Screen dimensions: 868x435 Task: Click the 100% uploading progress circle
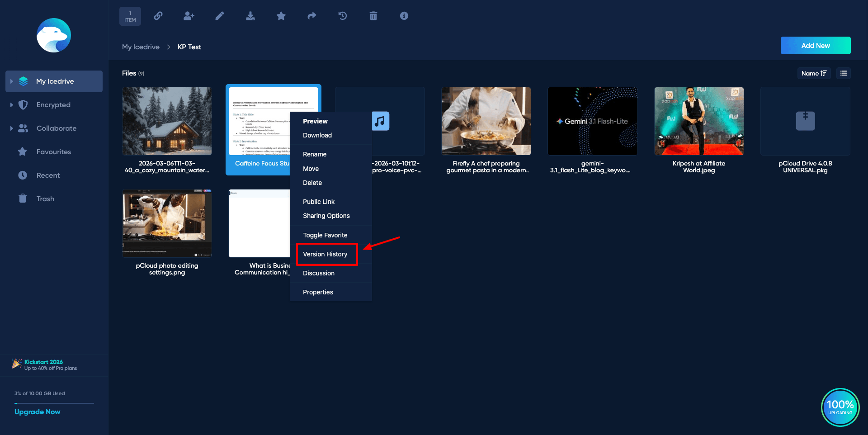840,407
